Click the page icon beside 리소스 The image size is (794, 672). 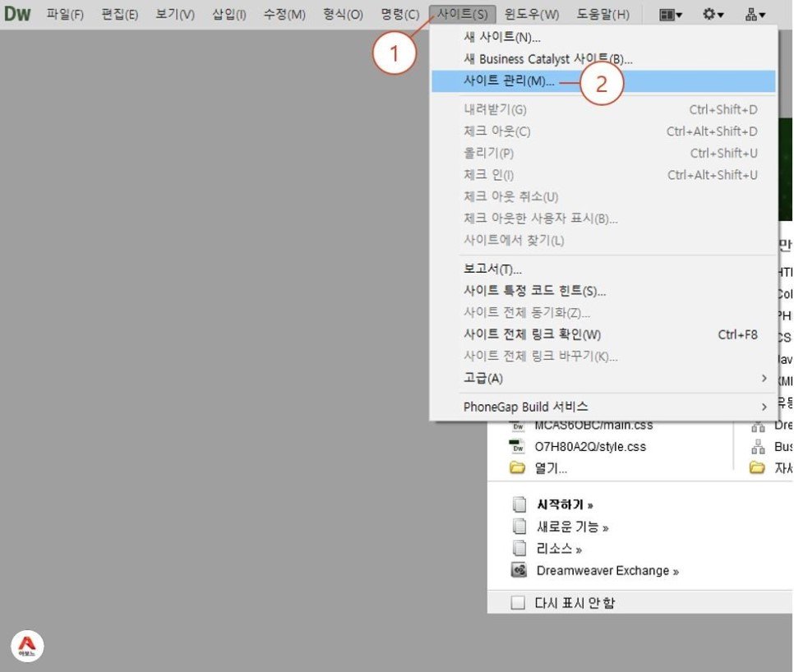[519, 548]
